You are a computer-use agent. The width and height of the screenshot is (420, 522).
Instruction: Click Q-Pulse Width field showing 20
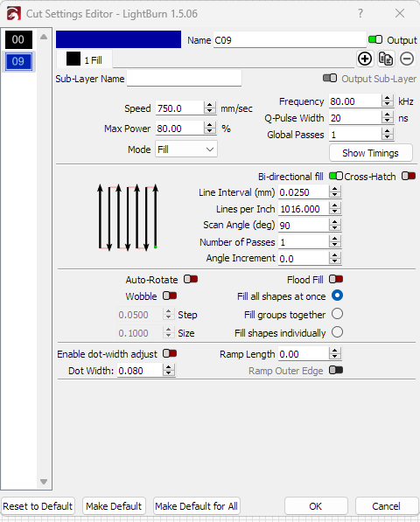pos(355,117)
